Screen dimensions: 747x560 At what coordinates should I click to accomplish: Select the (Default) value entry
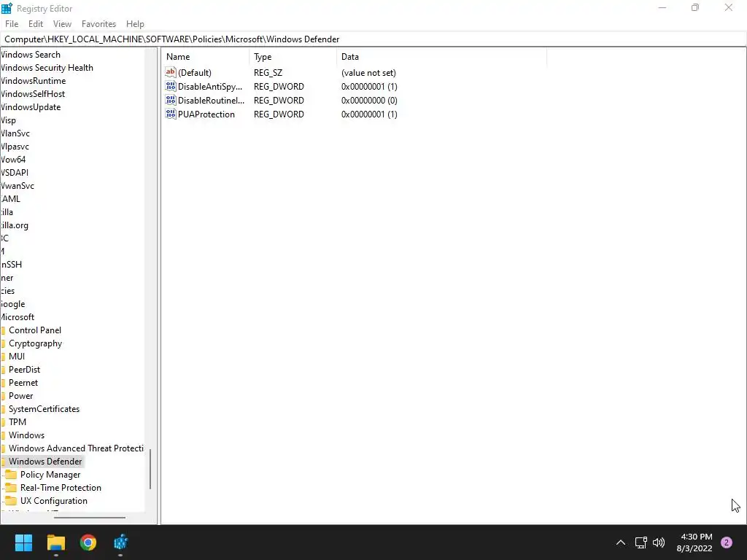point(194,72)
